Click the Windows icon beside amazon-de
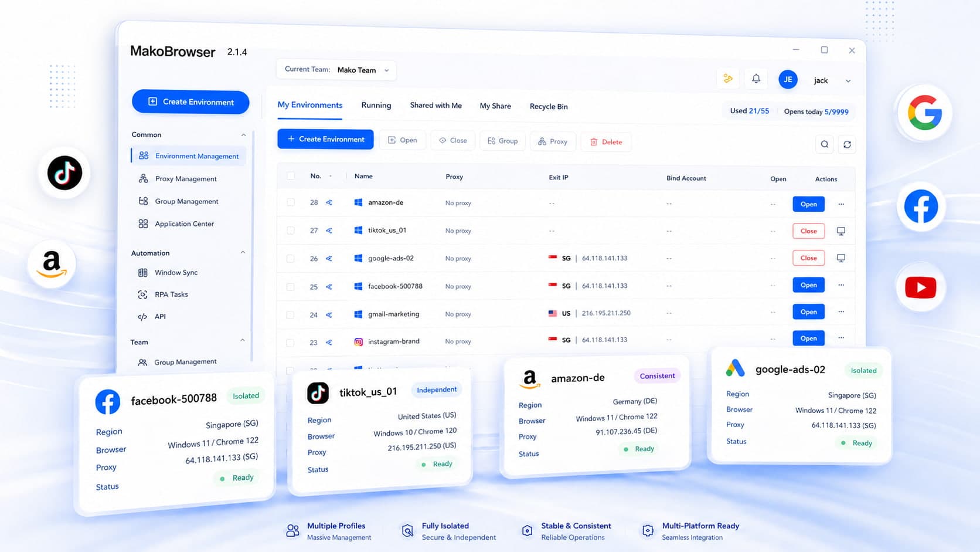Screen dimensions: 980x552 [358, 202]
